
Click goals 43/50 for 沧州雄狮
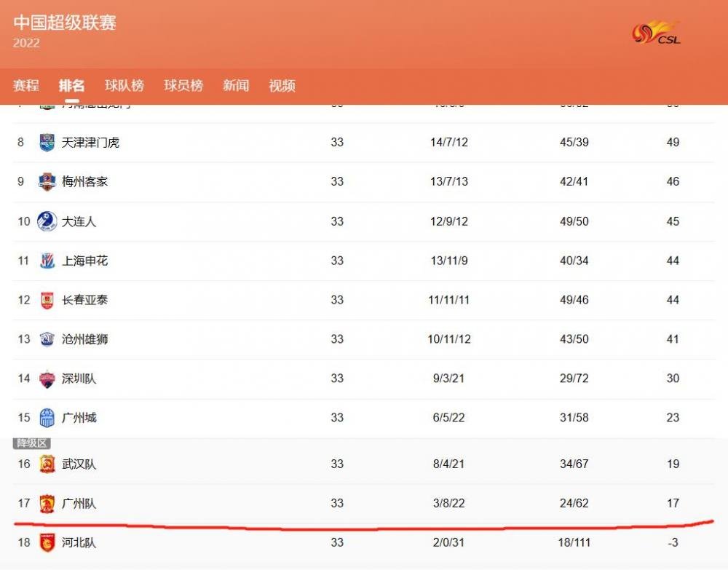click(x=574, y=339)
